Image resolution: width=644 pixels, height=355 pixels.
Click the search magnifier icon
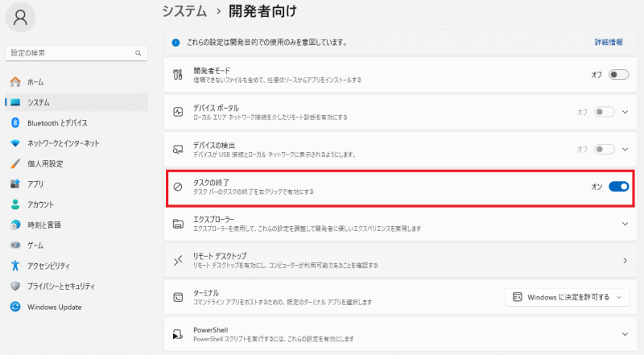[137, 52]
